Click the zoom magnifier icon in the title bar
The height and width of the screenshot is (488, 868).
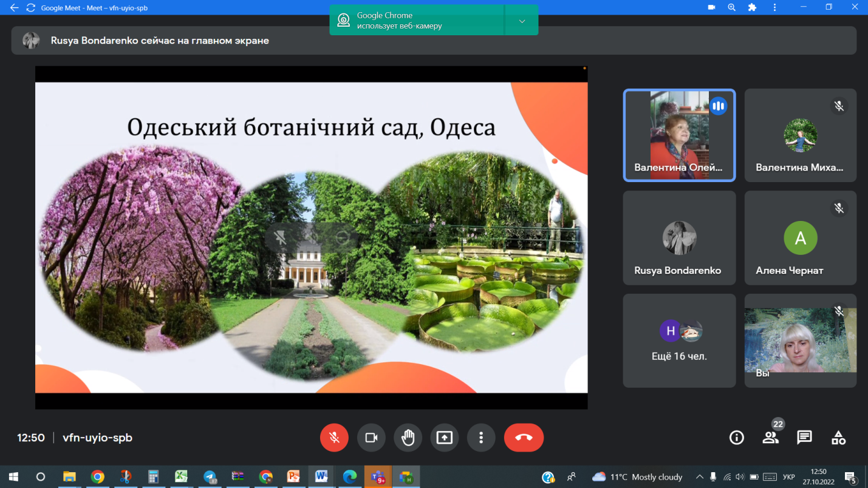point(732,8)
